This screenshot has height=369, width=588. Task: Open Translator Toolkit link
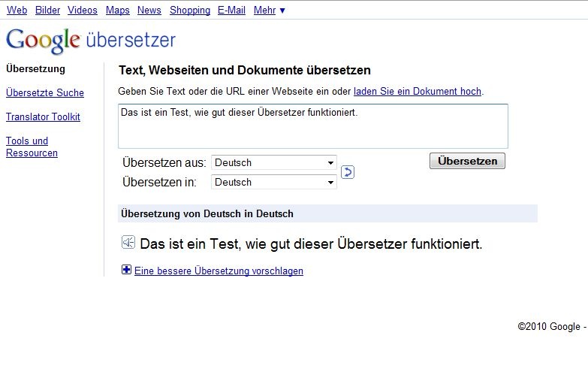point(43,116)
